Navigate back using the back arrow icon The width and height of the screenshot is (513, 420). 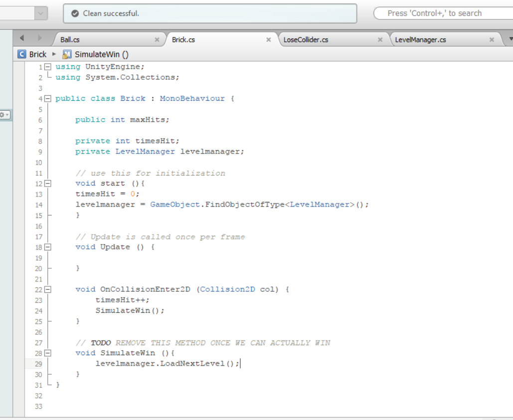[21, 37]
